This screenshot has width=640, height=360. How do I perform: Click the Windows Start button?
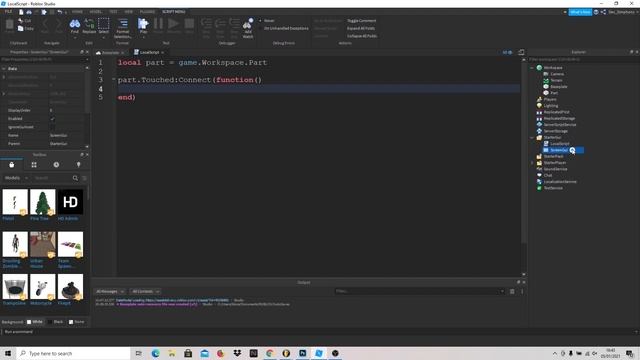8,353
